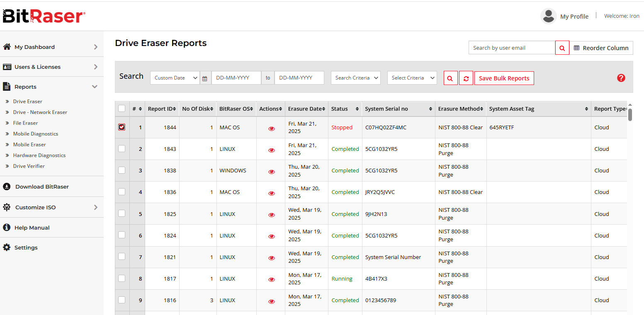Sort by Erasure Method column arrows

point(482,109)
